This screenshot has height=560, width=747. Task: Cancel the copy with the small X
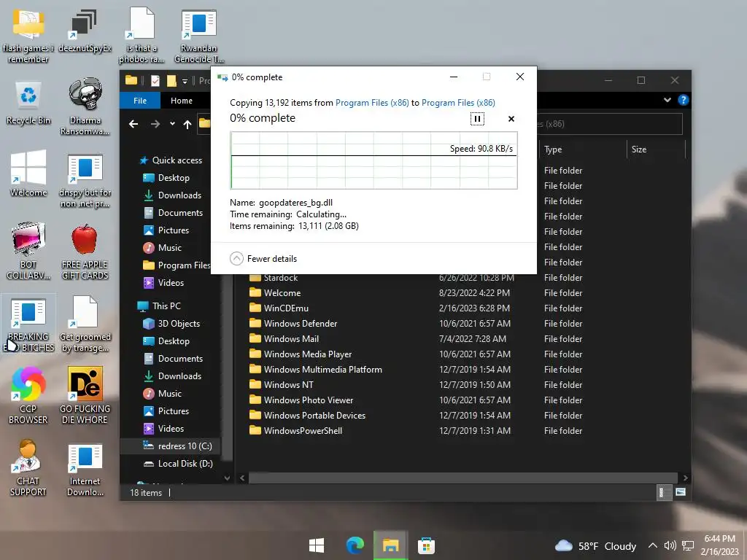click(511, 119)
